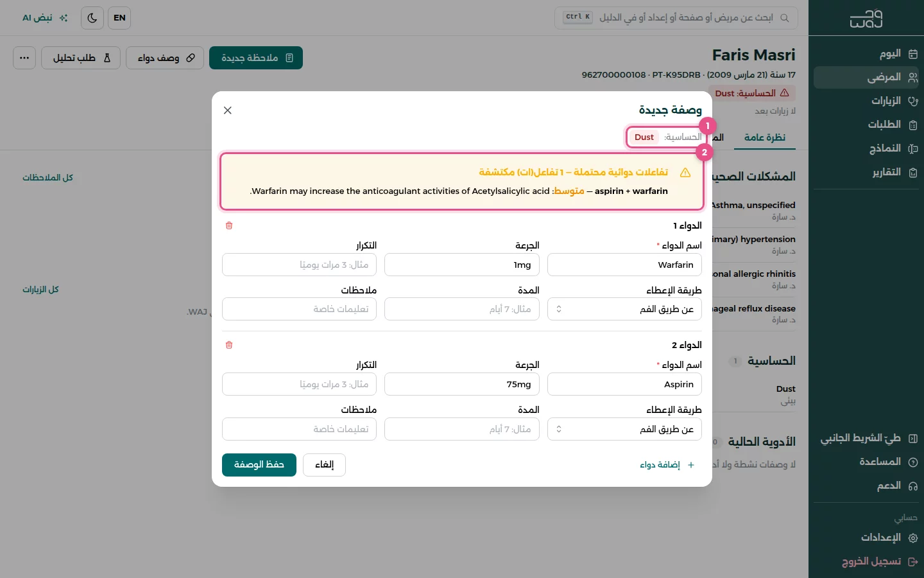Click وصف دواء prescribe button

(x=165, y=58)
